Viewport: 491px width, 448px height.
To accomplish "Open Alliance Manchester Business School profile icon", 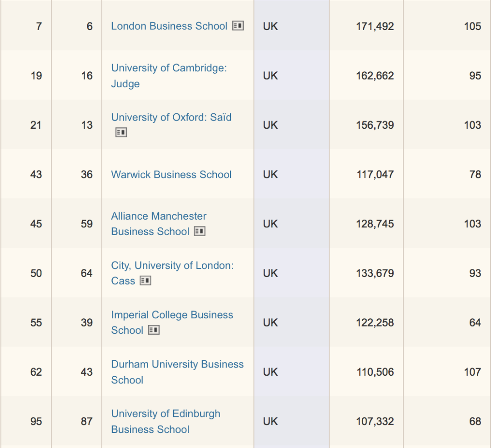I will click(200, 232).
